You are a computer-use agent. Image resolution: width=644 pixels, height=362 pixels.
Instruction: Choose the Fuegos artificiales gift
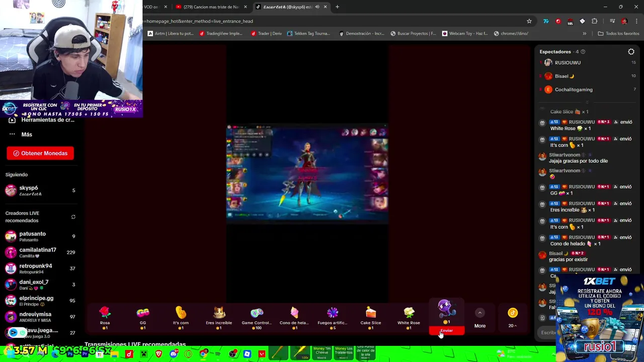coord(333,318)
